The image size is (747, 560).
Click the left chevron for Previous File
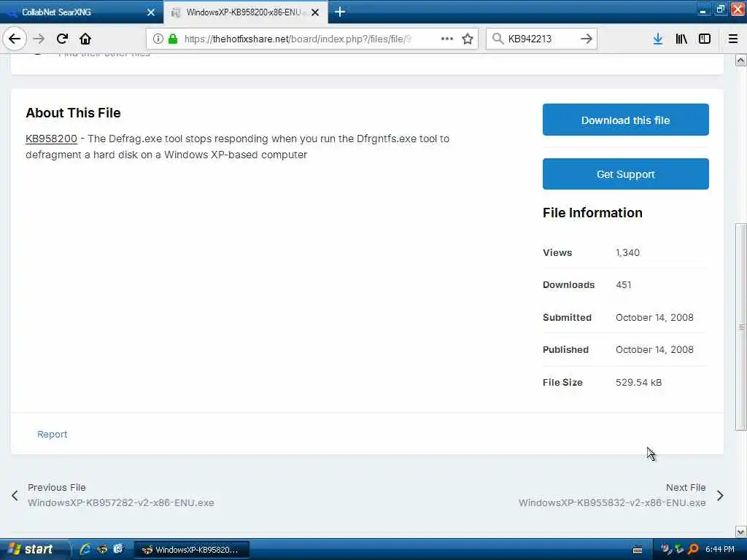click(15, 496)
